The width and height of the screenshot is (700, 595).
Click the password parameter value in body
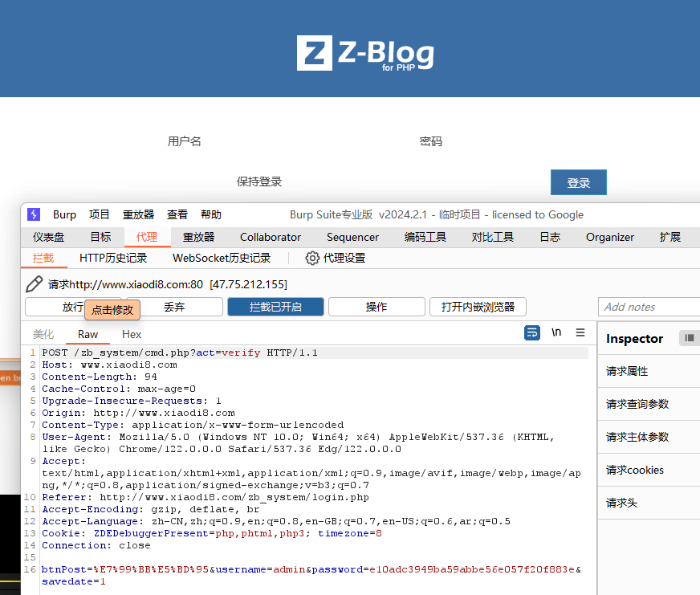pos(471,569)
